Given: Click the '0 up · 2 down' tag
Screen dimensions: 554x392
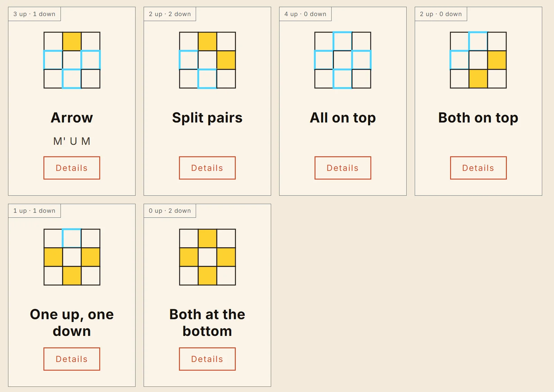Looking at the screenshot, I should click(x=170, y=211).
